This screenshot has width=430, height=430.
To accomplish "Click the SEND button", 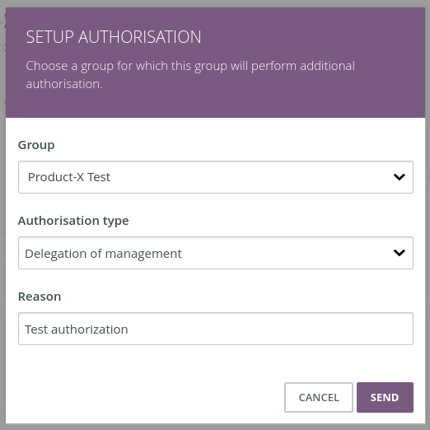I will click(x=385, y=397).
